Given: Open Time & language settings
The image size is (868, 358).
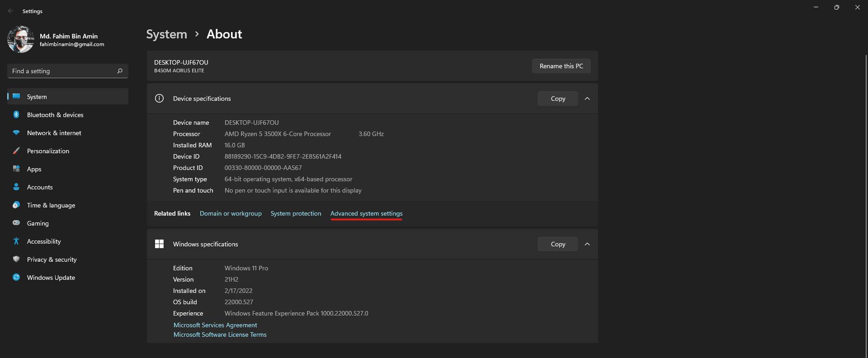Looking at the screenshot, I should [68, 205].
